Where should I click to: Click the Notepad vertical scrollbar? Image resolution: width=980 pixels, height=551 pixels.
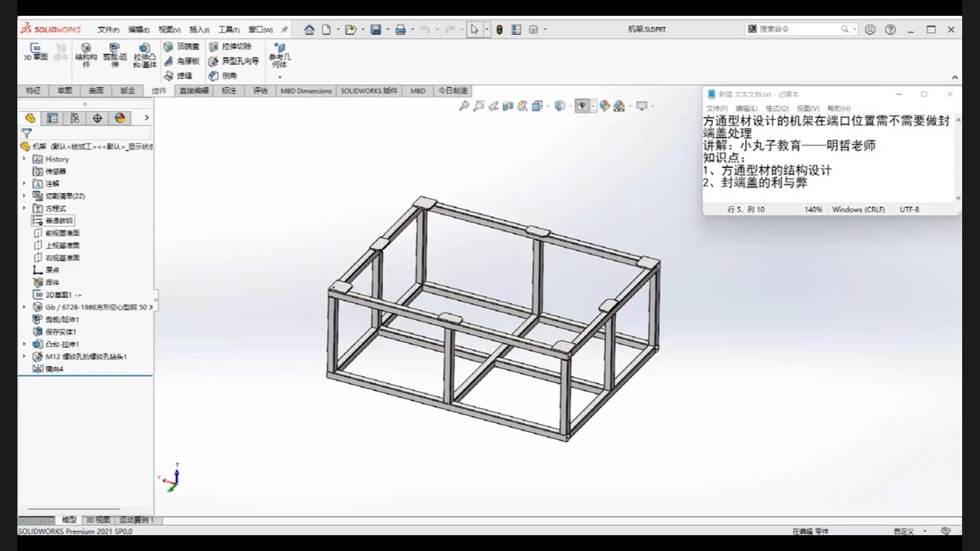(958, 159)
